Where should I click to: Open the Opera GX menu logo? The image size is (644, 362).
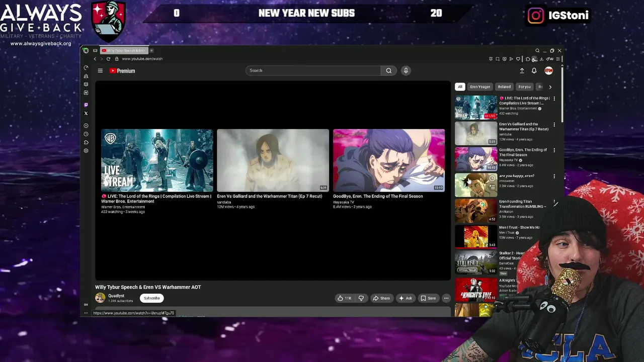tap(86, 50)
